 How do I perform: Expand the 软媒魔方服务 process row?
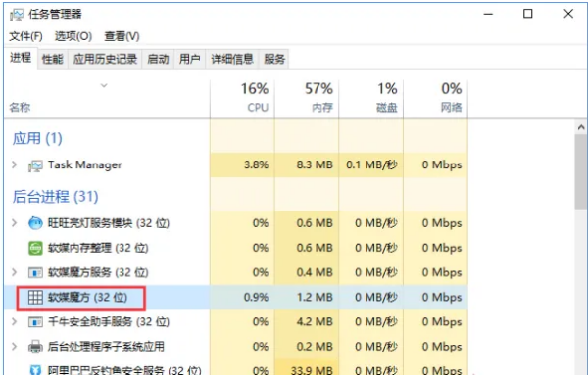coord(15,272)
